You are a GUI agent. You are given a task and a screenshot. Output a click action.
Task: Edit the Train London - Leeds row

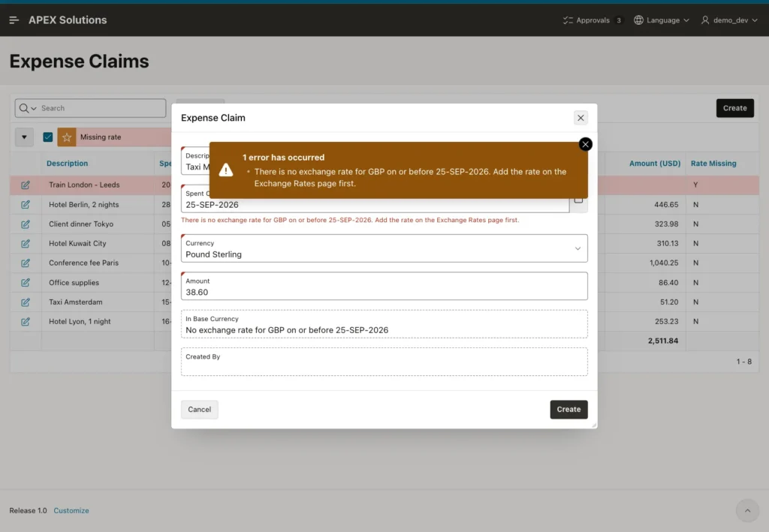coord(26,185)
